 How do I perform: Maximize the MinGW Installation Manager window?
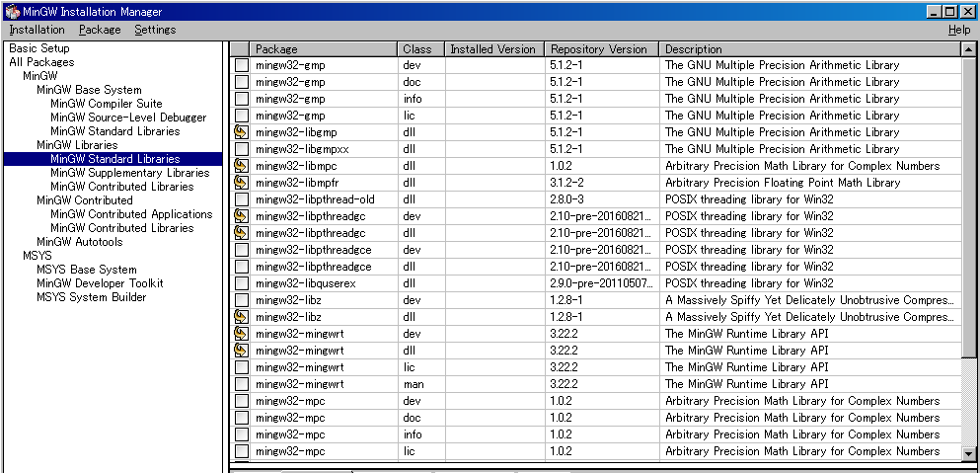coord(949,11)
